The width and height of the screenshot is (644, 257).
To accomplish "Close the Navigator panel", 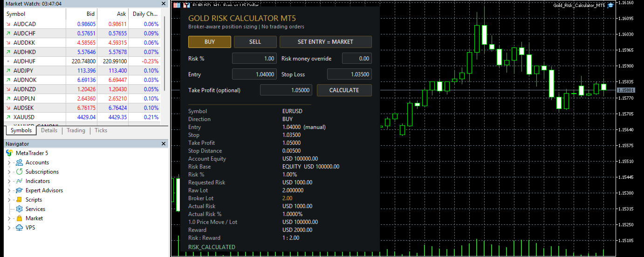I will click(163, 144).
